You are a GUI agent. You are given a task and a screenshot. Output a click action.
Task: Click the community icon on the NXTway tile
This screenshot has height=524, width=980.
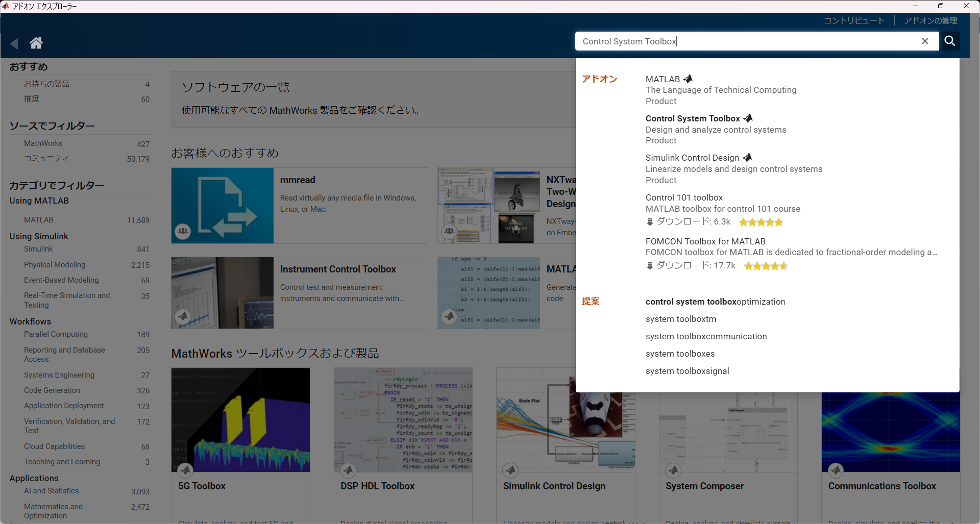pyautogui.click(x=449, y=231)
